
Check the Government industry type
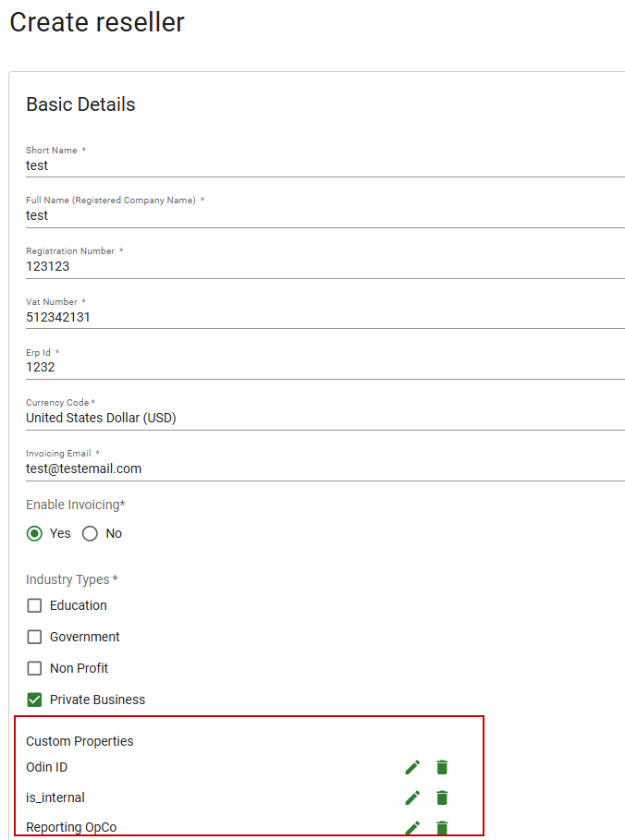34,637
